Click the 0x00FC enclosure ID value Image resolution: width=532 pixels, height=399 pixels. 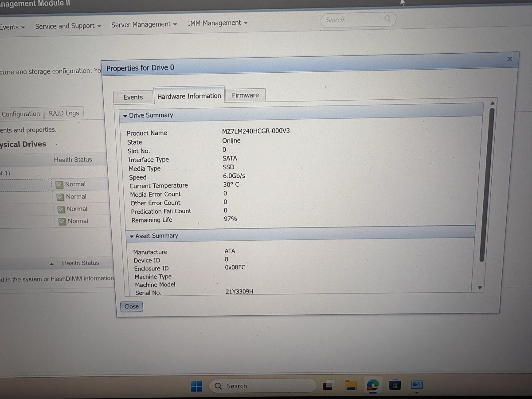(235, 267)
